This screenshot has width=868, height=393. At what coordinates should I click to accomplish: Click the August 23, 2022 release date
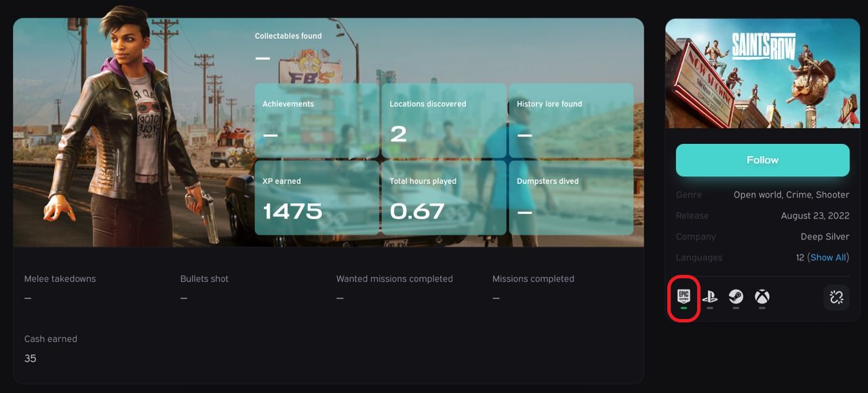[x=815, y=216]
